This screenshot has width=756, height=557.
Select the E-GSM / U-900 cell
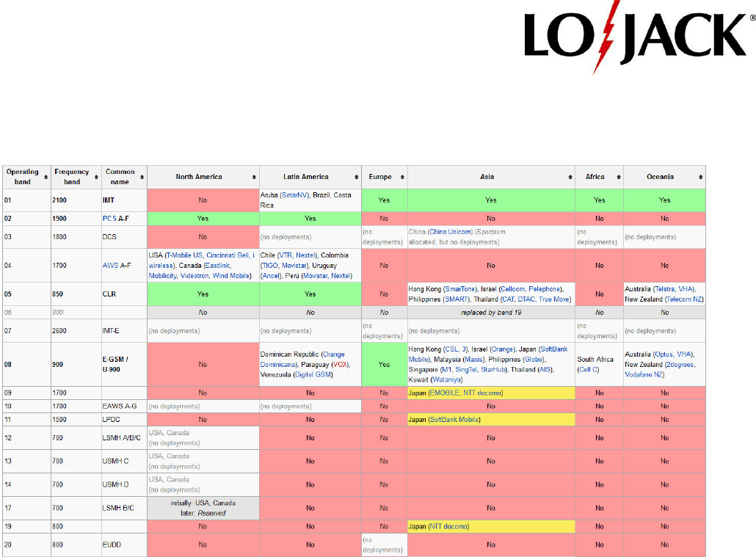click(x=124, y=365)
